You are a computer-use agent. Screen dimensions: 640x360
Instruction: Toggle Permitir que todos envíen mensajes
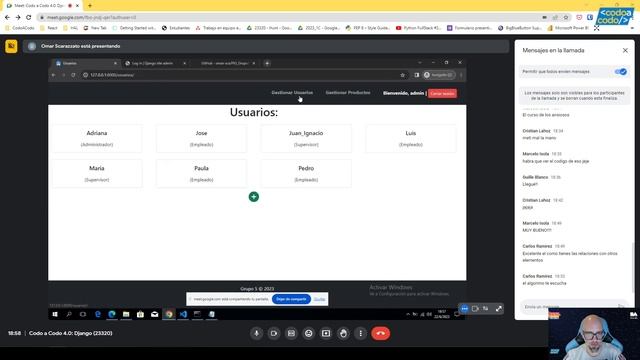620,72
